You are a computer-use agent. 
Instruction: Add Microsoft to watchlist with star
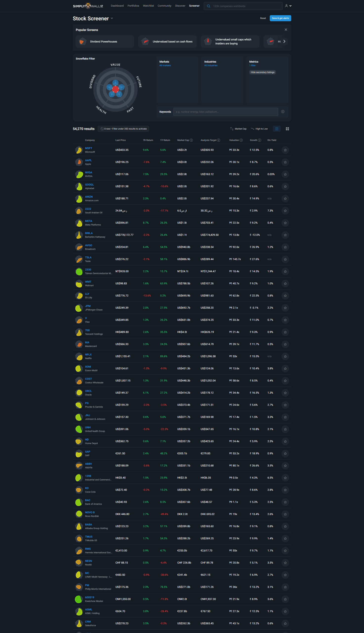point(285,150)
